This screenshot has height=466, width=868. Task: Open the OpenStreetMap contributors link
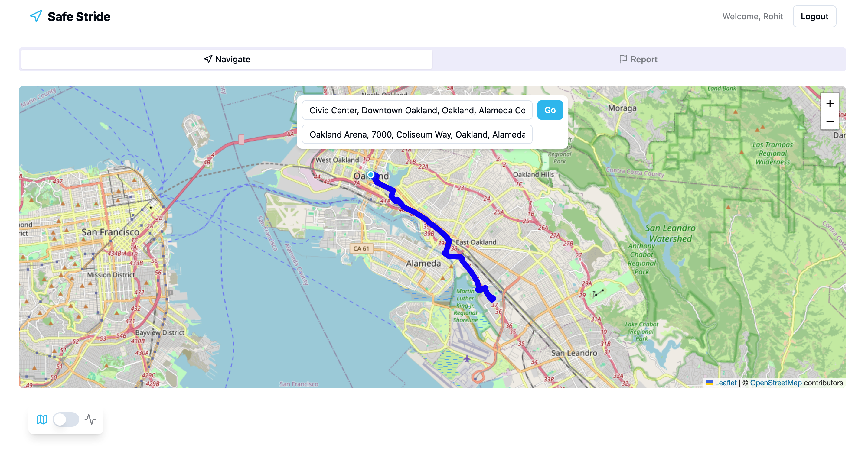click(776, 383)
